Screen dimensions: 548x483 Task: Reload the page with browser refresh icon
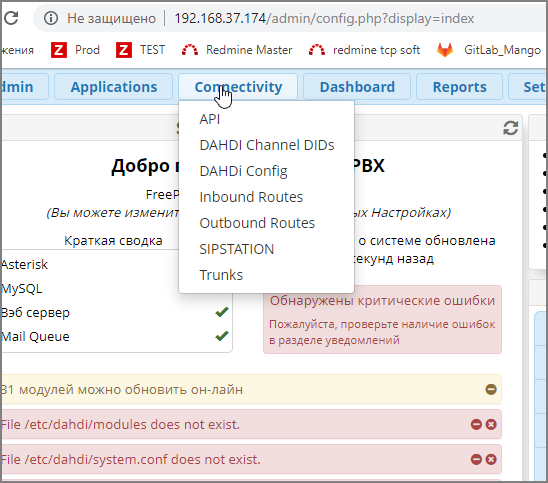pyautogui.click(x=11, y=18)
